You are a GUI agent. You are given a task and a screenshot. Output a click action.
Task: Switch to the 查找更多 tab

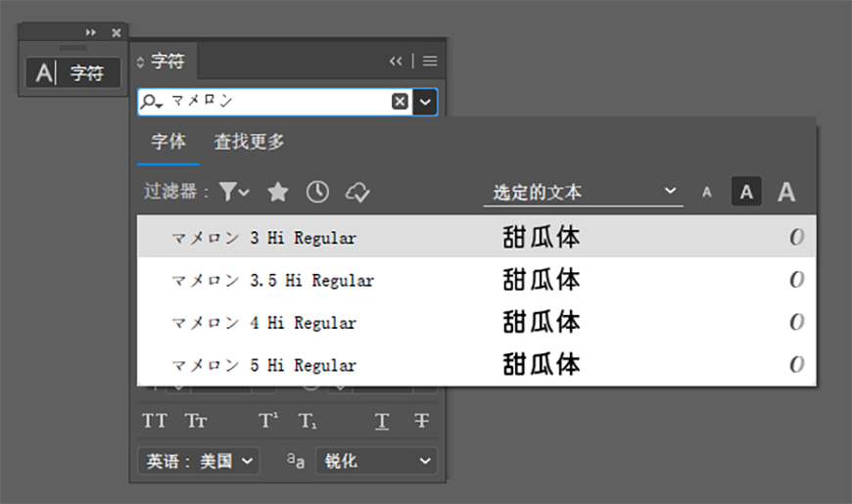[x=249, y=142]
